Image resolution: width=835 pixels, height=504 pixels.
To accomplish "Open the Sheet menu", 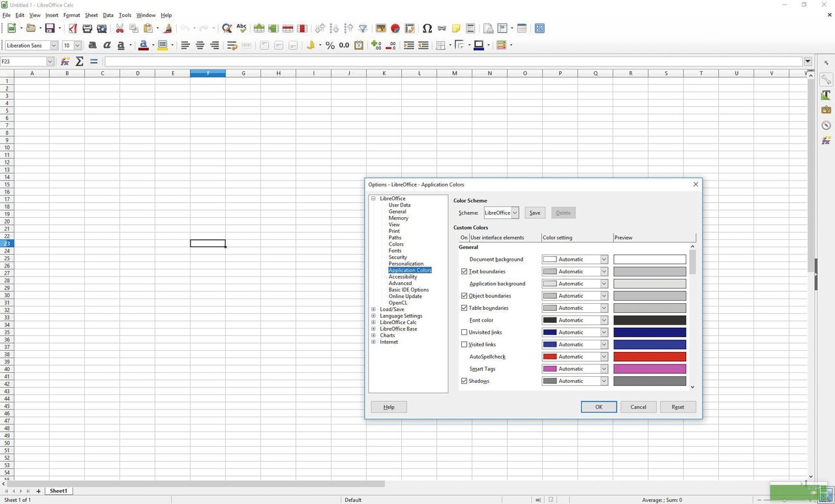I will 91,15.
